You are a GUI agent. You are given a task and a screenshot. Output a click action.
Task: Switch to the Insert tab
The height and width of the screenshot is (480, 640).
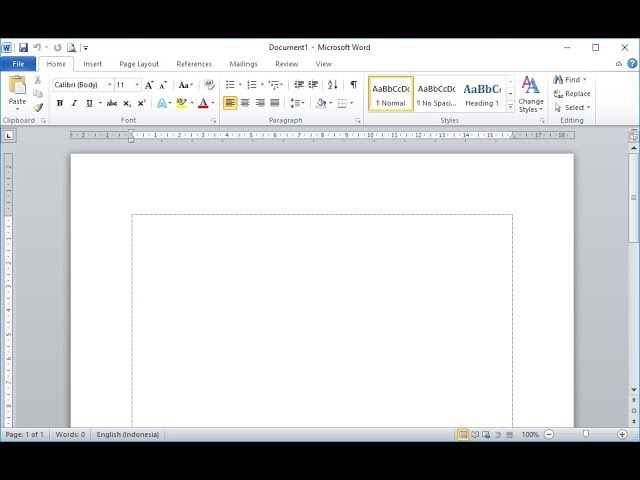pyautogui.click(x=92, y=64)
